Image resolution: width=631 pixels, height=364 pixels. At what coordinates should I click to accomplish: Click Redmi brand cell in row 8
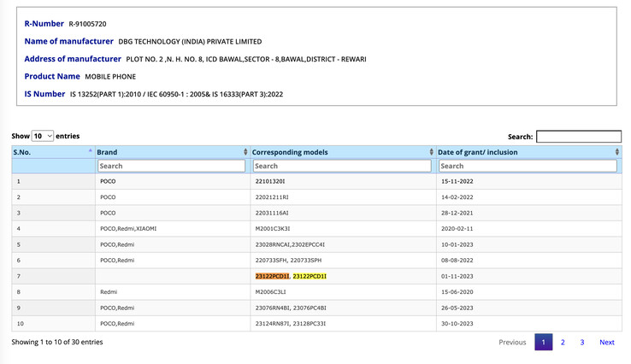(109, 292)
